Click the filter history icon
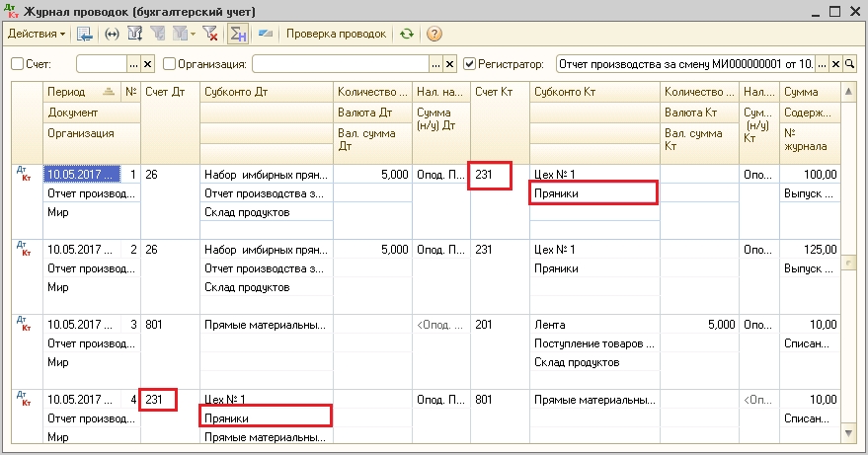Image resolution: width=868 pixels, height=455 pixels. coord(180,34)
